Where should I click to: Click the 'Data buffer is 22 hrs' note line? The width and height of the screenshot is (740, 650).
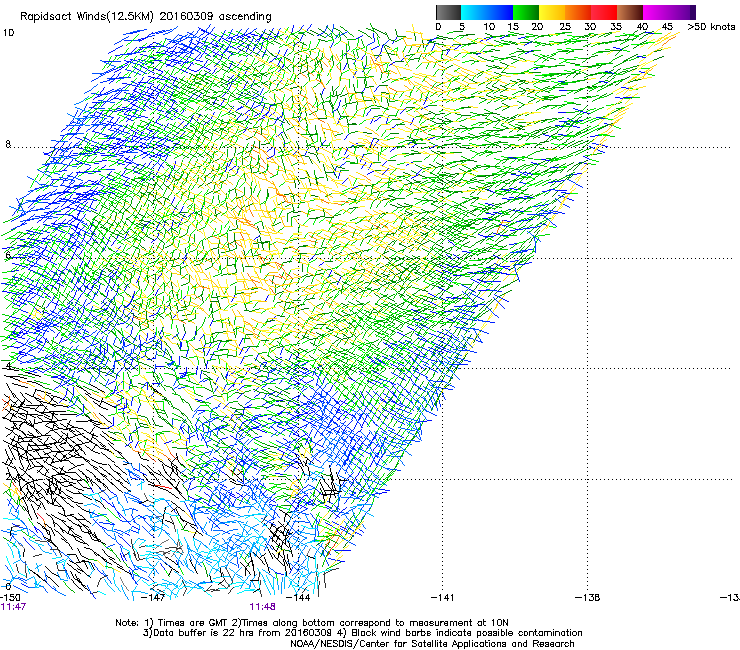(x=362, y=633)
